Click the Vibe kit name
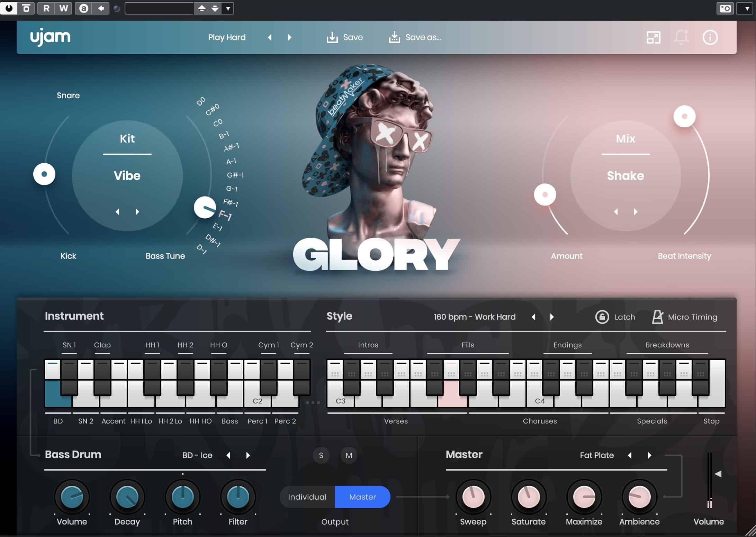Viewport: 756px width, 537px height. tap(127, 175)
